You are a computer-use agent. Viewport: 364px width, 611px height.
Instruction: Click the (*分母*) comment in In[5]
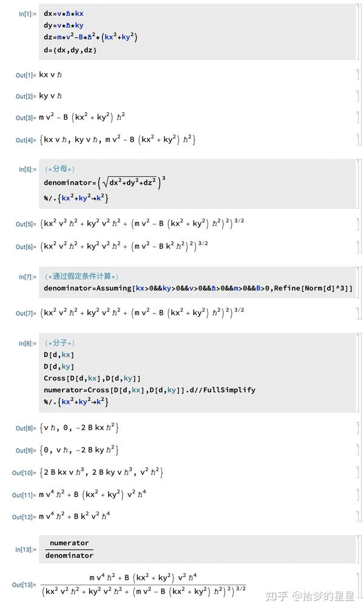[x=59, y=168]
